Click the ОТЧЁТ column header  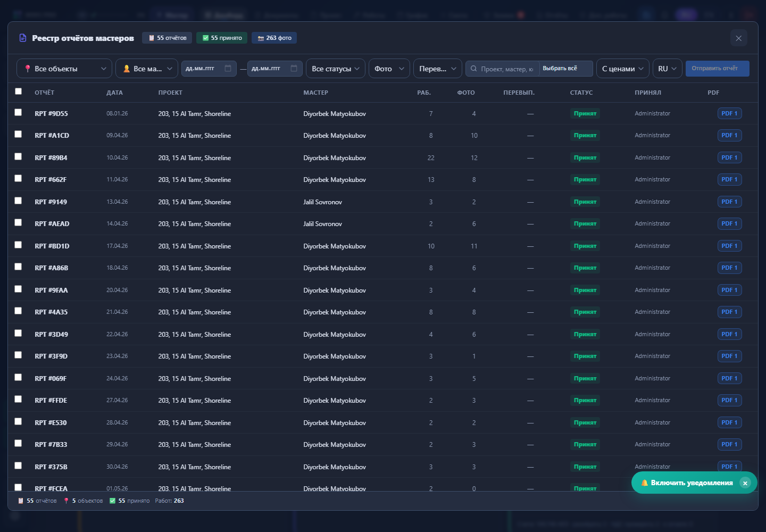tap(44, 93)
